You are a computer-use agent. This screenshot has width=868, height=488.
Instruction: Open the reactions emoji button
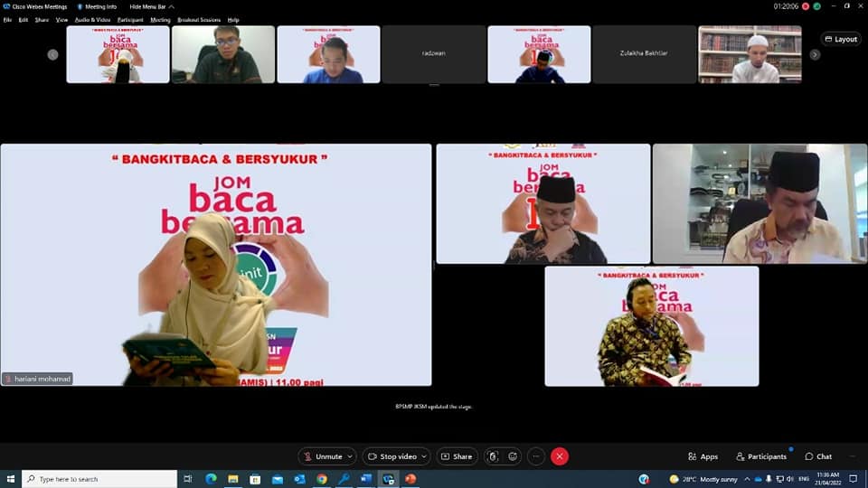pyautogui.click(x=513, y=456)
